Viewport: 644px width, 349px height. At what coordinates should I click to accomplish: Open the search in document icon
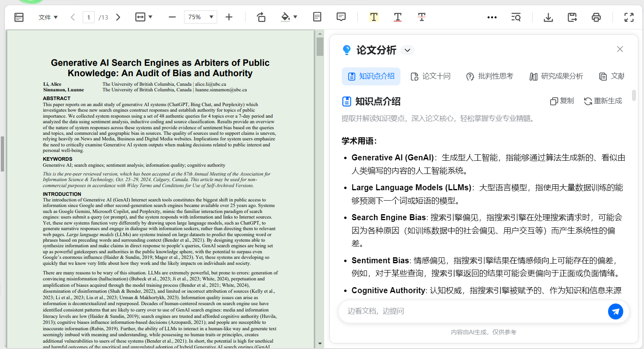[x=516, y=17]
